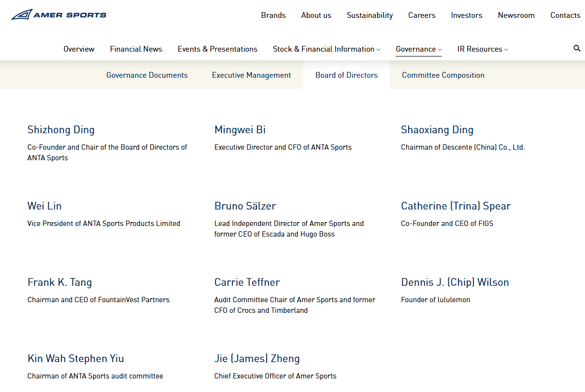Click 'Vice President of ANTA Sports Products Limited'
The image size is (585, 392).
(x=104, y=224)
